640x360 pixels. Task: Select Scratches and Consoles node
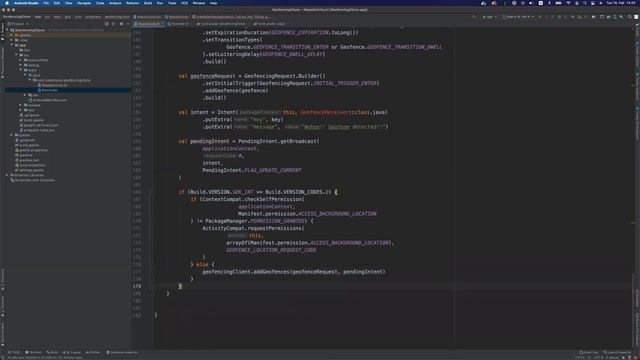(33, 180)
